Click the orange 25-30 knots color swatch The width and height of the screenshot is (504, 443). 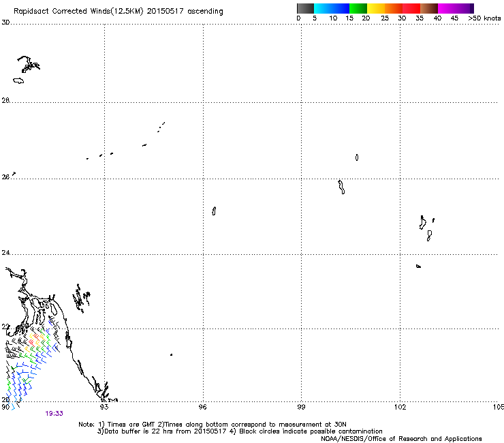tap(394, 8)
